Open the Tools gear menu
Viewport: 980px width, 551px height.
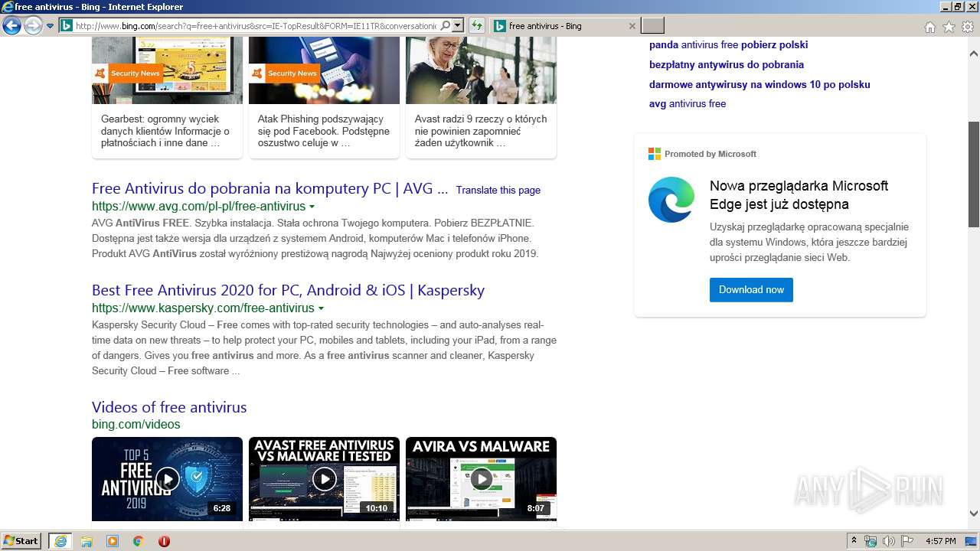click(968, 27)
